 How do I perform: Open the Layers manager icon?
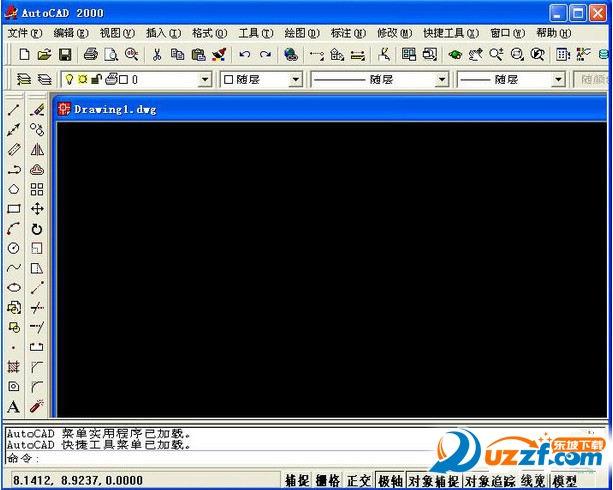[24, 80]
